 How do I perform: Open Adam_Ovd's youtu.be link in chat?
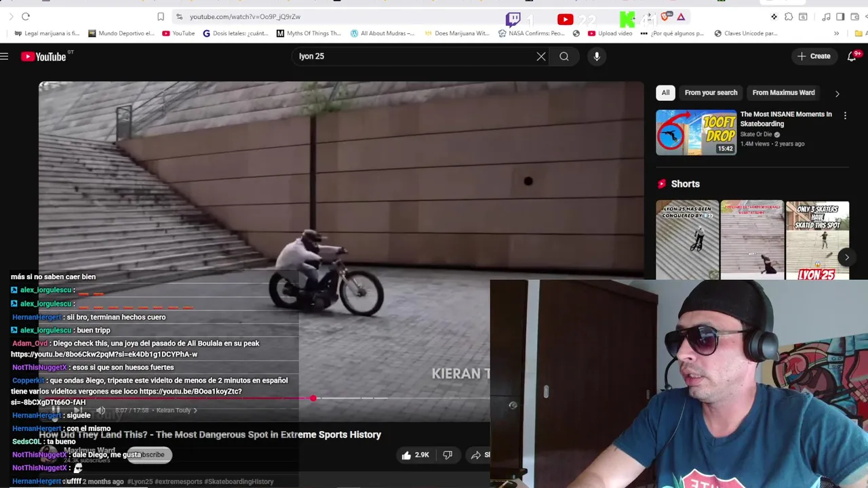[104, 354]
